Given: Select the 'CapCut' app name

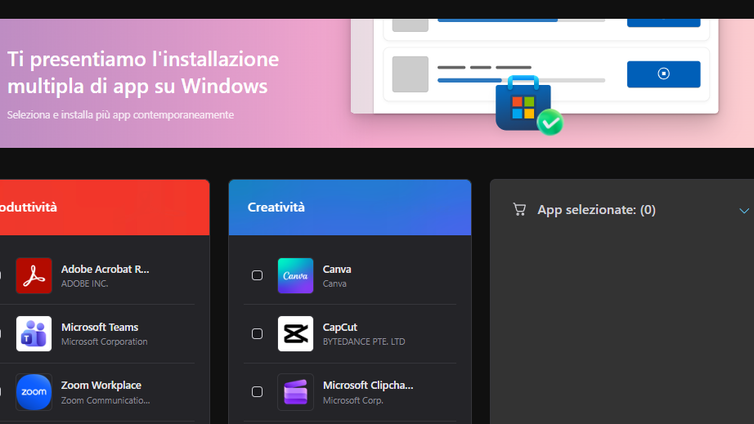Looking at the screenshot, I should click(x=340, y=327).
